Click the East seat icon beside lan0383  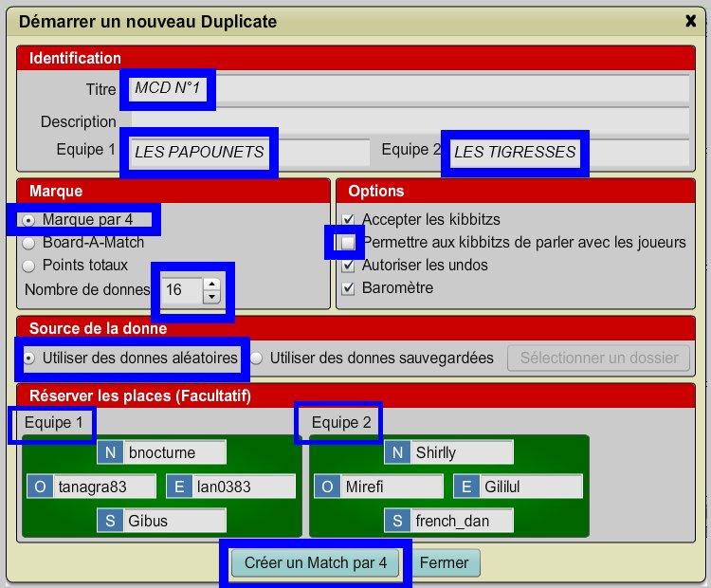pos(179,487)
